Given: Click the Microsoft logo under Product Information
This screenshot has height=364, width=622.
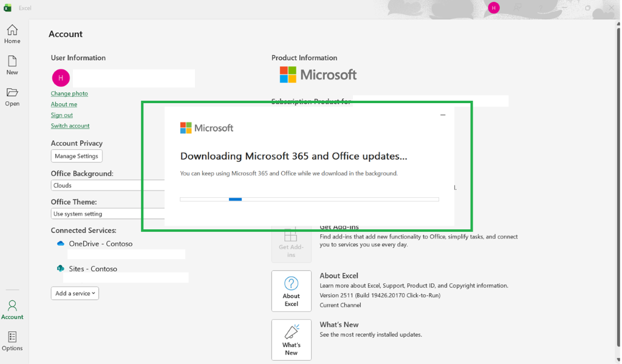Looking at the screenshot, I should tap(318, 75).
